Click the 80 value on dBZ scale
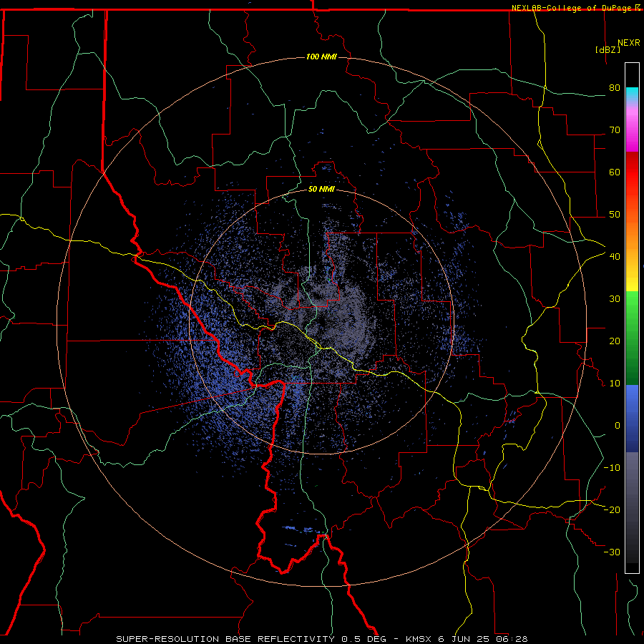 pos(615,88)
